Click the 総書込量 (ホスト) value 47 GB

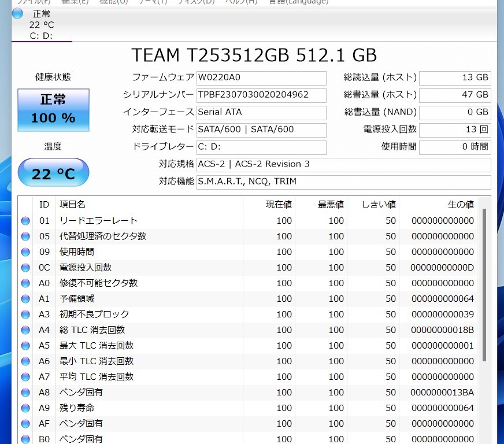coord(455,95)
